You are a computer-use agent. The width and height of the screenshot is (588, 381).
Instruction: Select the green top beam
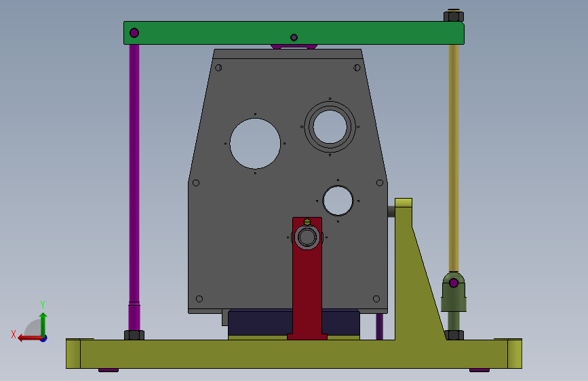click(294, 33)
